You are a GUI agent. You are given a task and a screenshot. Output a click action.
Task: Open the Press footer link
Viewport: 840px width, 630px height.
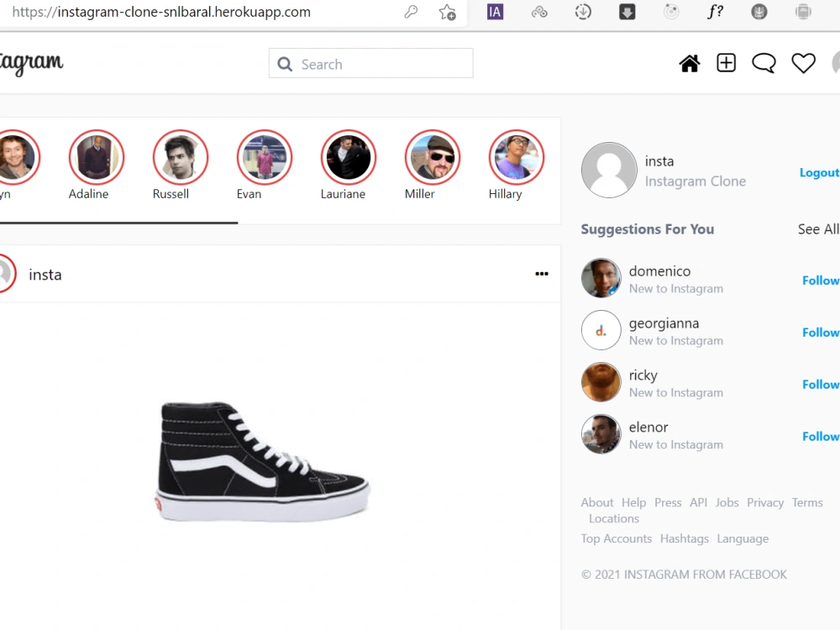click(x=668, y=502)
